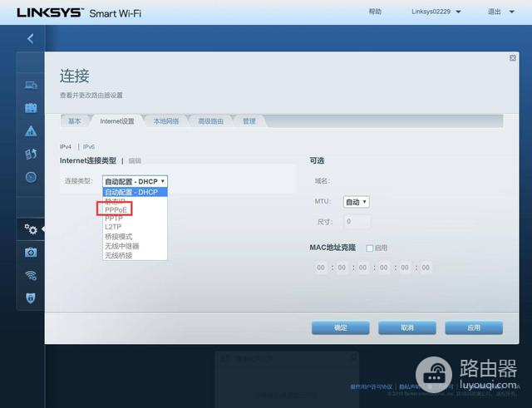Screen dimensions: 532x408
Task: Switch to the 本地网络 tab
Action: click(166, 121)
